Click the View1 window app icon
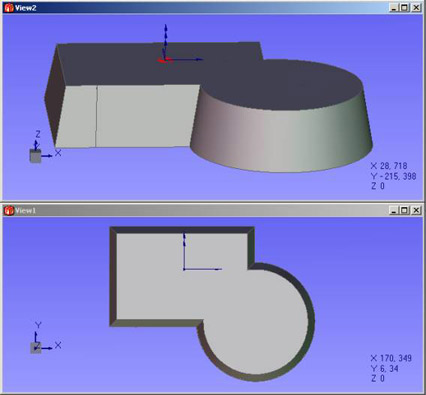 pyautogui.click(x=9, y=211)
